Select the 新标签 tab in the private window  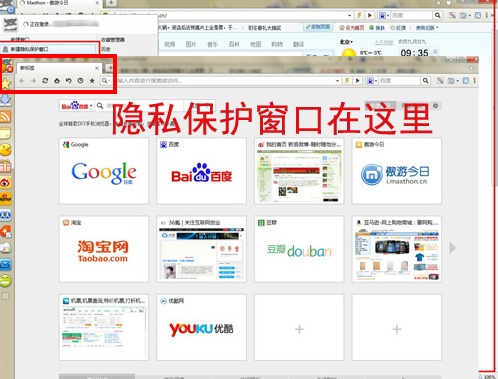point(58,68)
